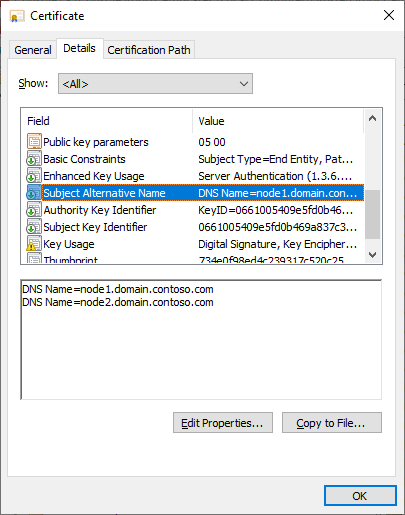
Task: Click the line 'DNS Name=node2.domain.contoso.com'
Action: 118,302
